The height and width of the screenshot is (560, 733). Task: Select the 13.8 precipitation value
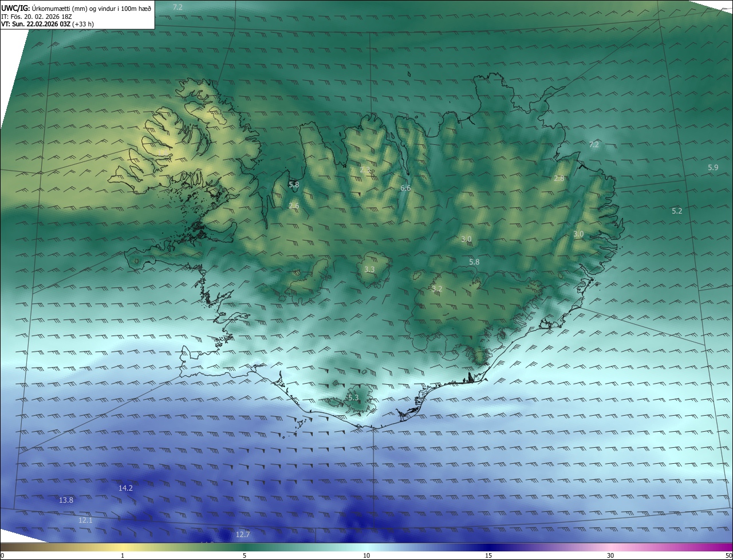[66, 500]
